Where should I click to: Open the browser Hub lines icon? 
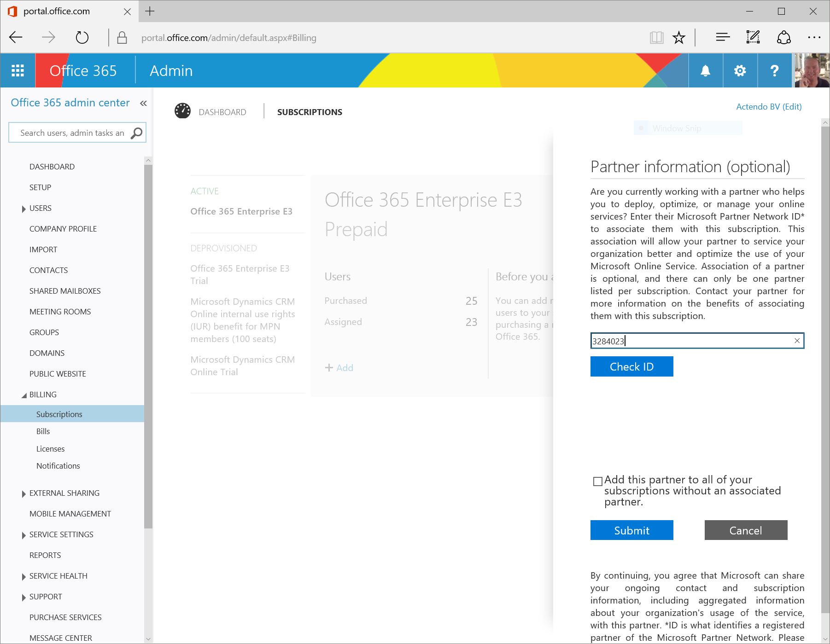tap(723, 37)
